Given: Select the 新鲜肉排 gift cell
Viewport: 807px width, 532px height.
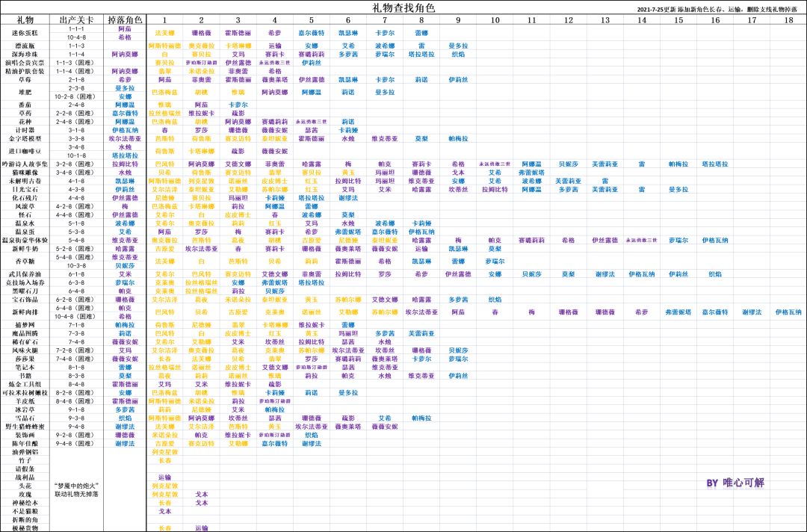Looking at the screenshot, I should click(25, 312).
